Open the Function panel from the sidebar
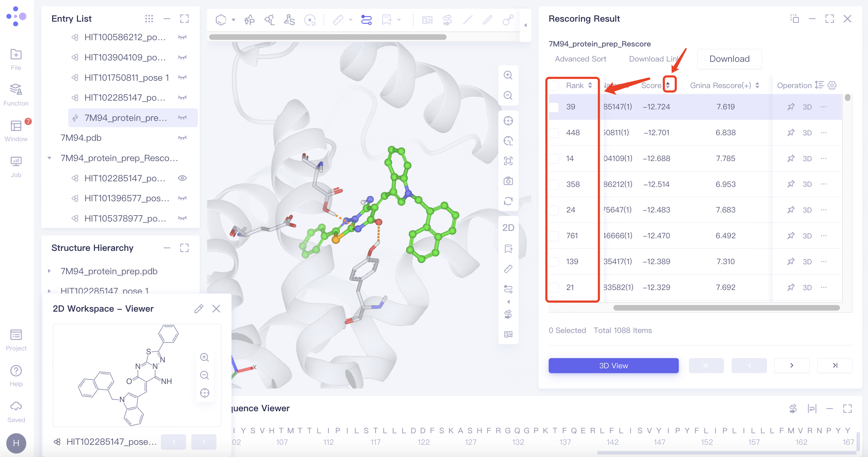This screenshot has height=457, width=868. (x=16, y=94)
